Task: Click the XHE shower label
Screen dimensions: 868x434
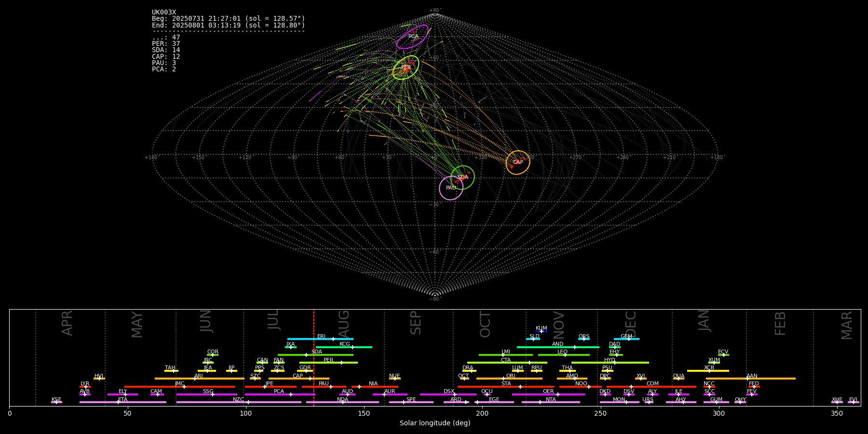Action: coord(837,399)
